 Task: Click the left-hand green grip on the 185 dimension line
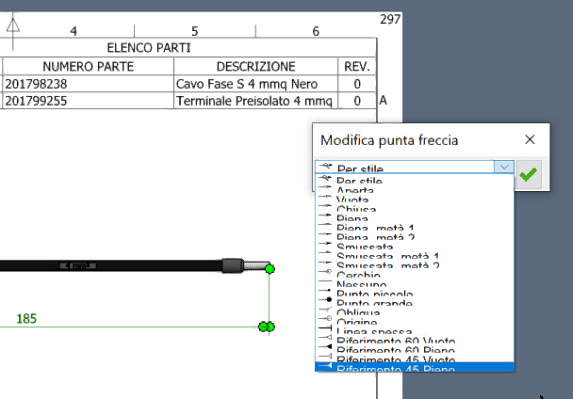(x=262, y=327)
